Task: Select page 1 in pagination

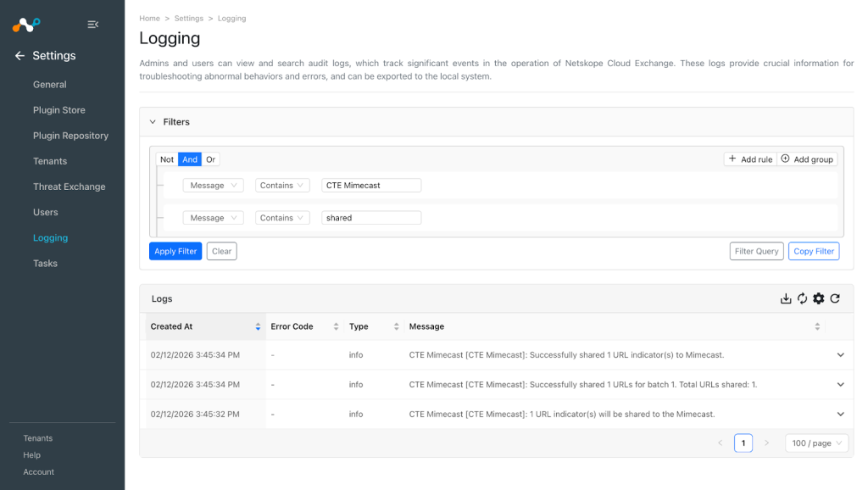Action: point(743,443)
